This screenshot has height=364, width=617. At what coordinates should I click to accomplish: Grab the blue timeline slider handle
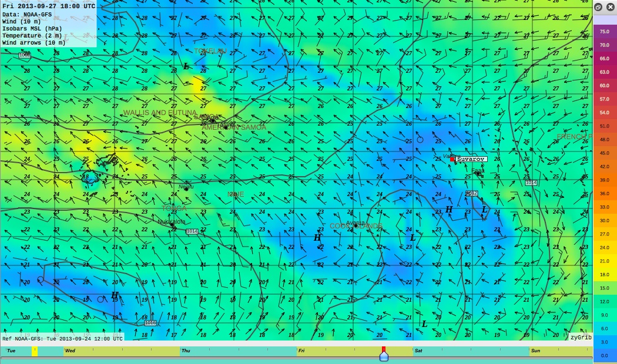384,356
